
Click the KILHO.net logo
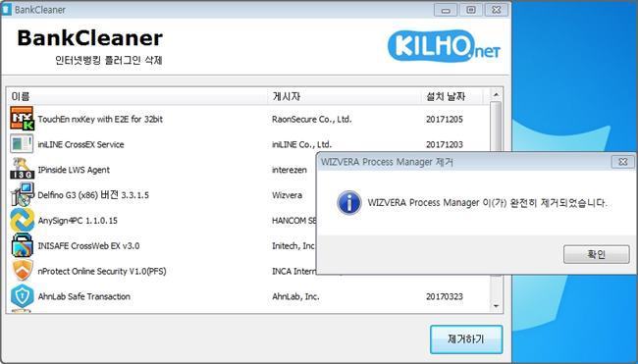click(x=444, y=47)
